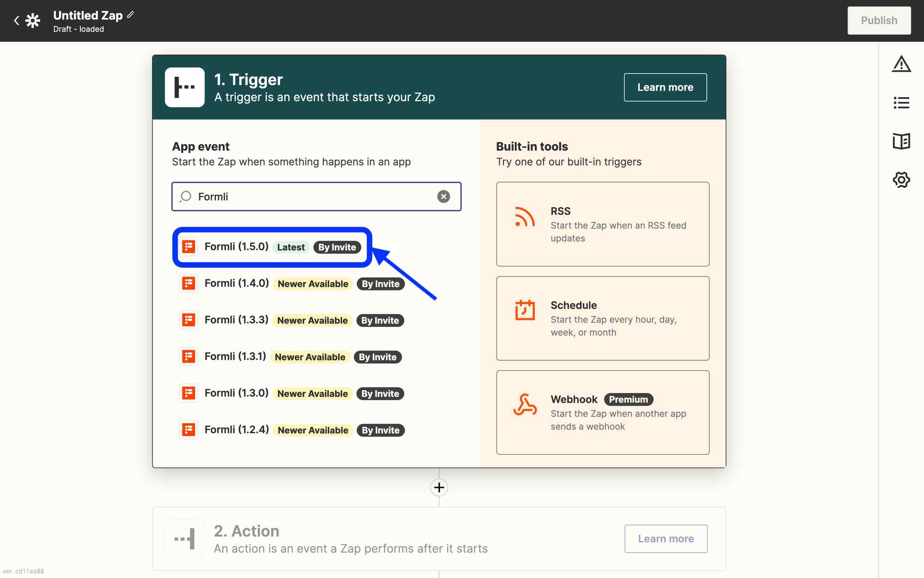Screen dimensions: 924x578
Task: Add a step with plus button
Action: coord(439,487)
